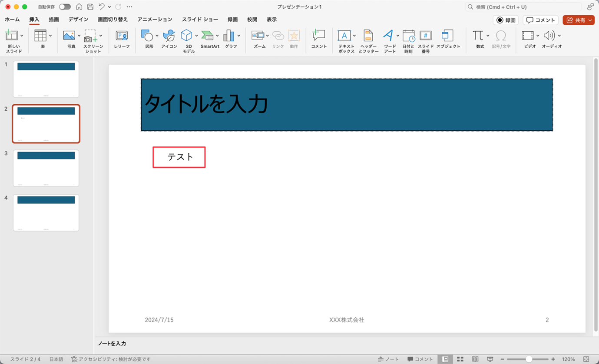The width and height of the screenshot is (599, 364).
Task: Insert an オブジェクト object
Action: tap(447, 36)
